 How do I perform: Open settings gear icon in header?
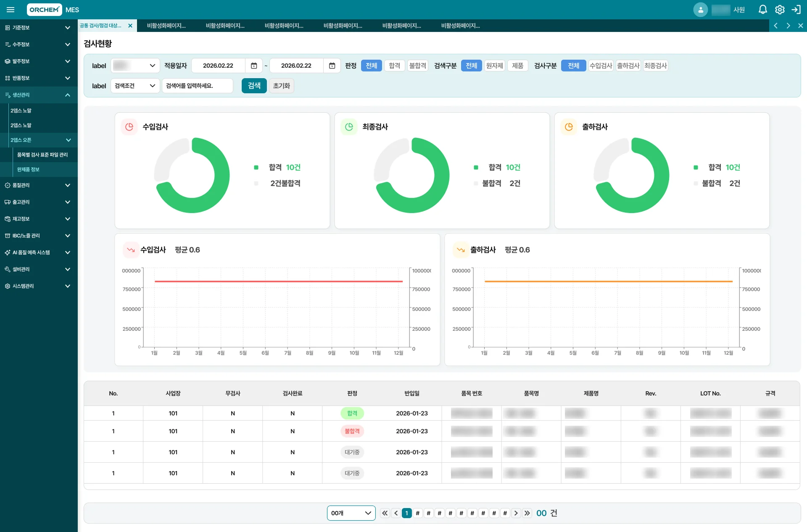tap(780, 10)
